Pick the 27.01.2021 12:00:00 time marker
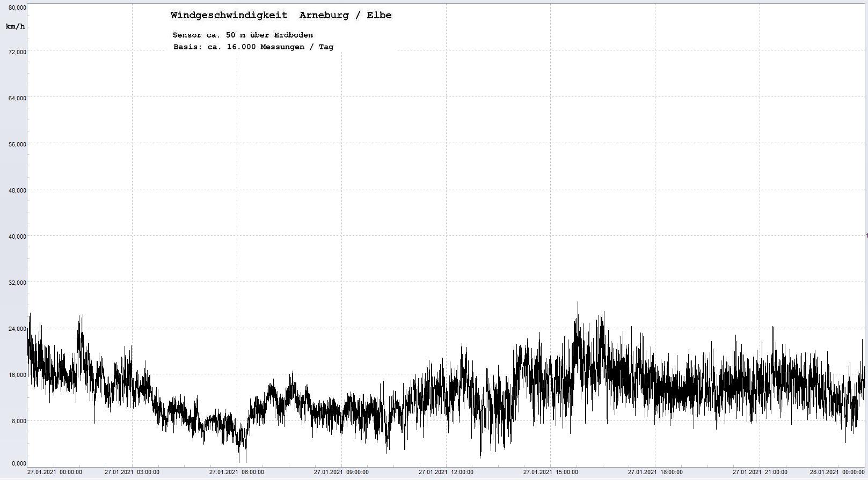Image resolution: width=868 pixels, height=480 pixels. [x=446, y=472]
